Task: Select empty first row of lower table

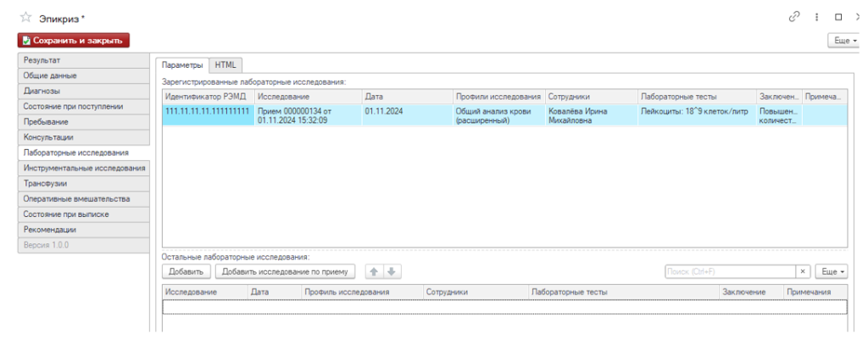Action: 505,307
